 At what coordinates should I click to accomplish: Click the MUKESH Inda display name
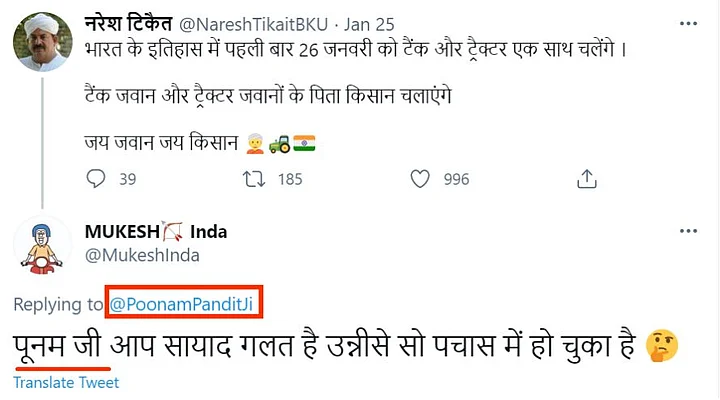pyautogui.click(x=156, y=232)
